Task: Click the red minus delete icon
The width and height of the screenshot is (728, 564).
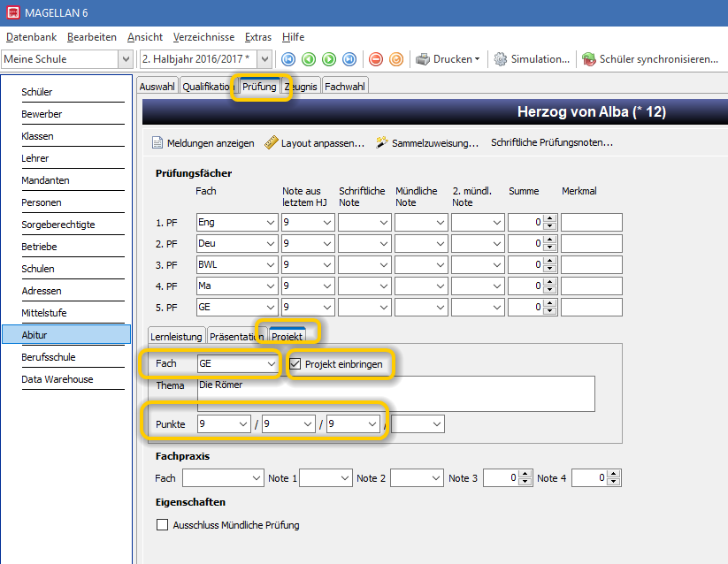Action: tap(376, 59)
